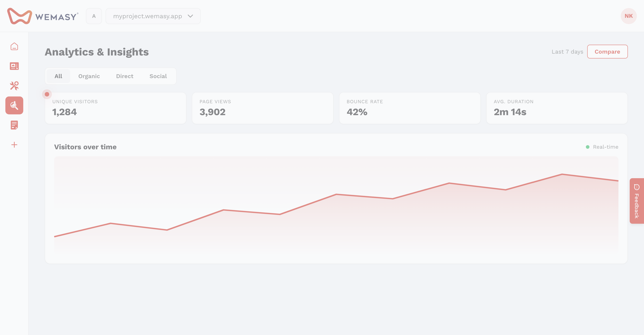Click the 'Analytics & Insights' page title
The width and height of the screenshot is (644, 335).
click(97, 52)
